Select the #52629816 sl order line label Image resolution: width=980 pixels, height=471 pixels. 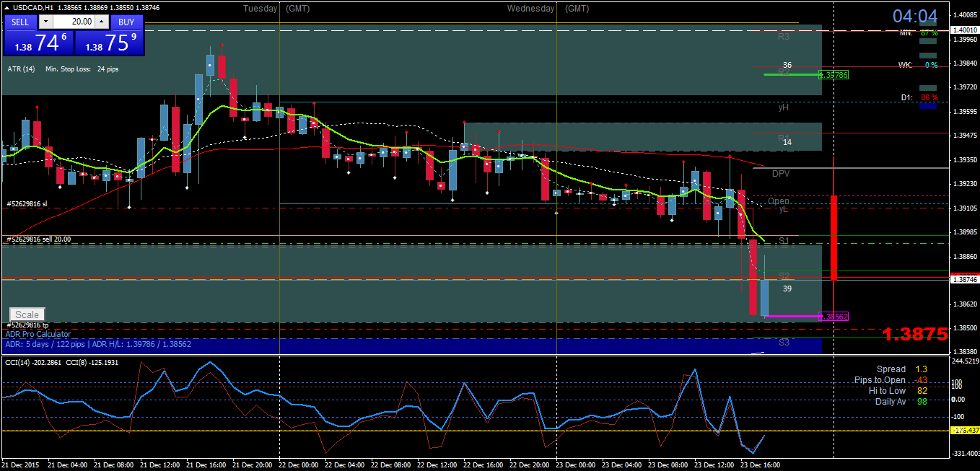(x=27, y=204)
